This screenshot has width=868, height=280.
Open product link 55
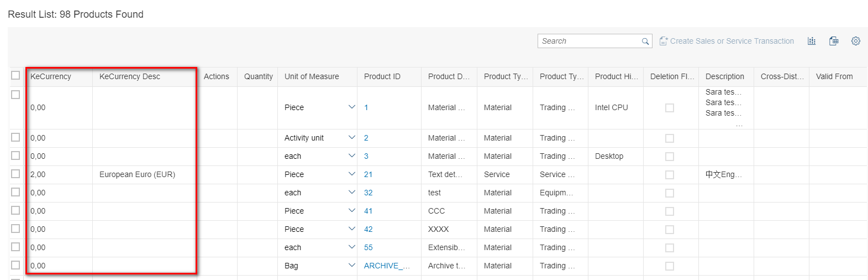pos(368,247)
